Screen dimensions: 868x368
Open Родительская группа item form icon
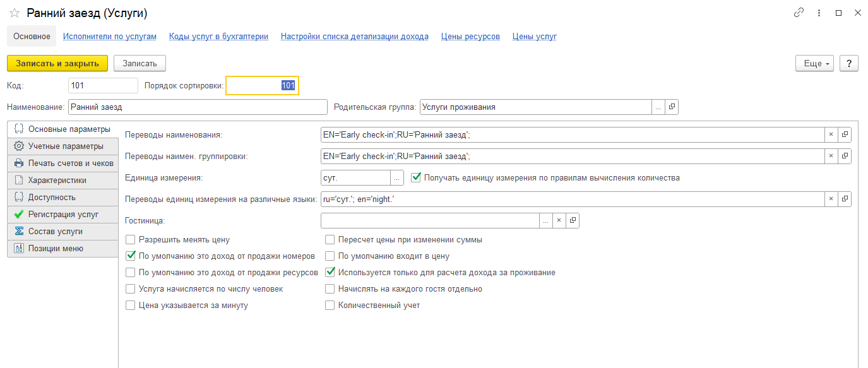pos(672,107)
